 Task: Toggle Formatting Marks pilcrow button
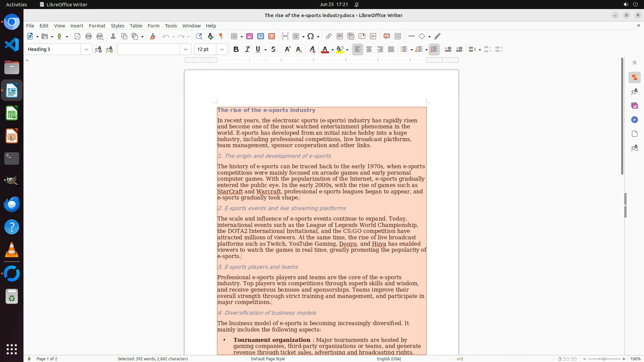pos(221,37)
